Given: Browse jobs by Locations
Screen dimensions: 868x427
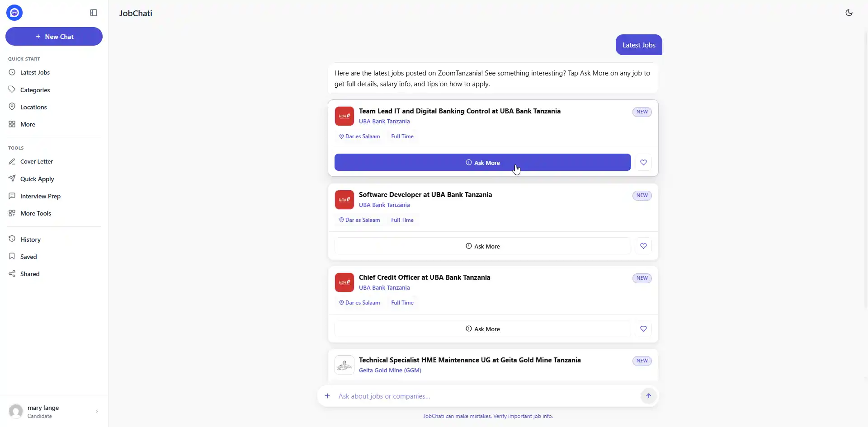Looking at the screenshot, I should pyautogui.click(x=54, y=107).
